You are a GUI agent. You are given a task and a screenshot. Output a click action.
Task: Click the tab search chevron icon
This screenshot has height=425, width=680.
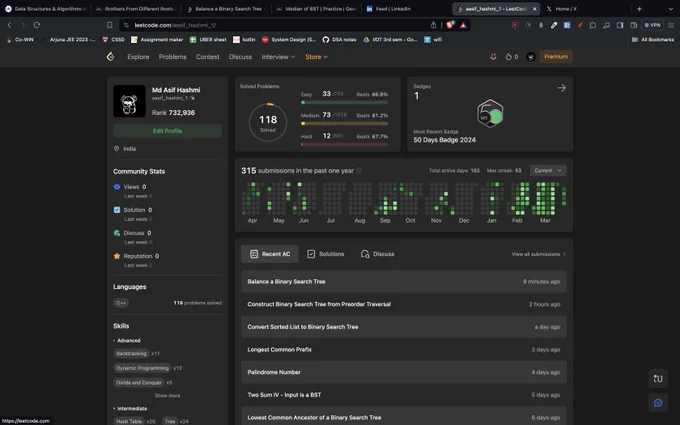point(671,9)
